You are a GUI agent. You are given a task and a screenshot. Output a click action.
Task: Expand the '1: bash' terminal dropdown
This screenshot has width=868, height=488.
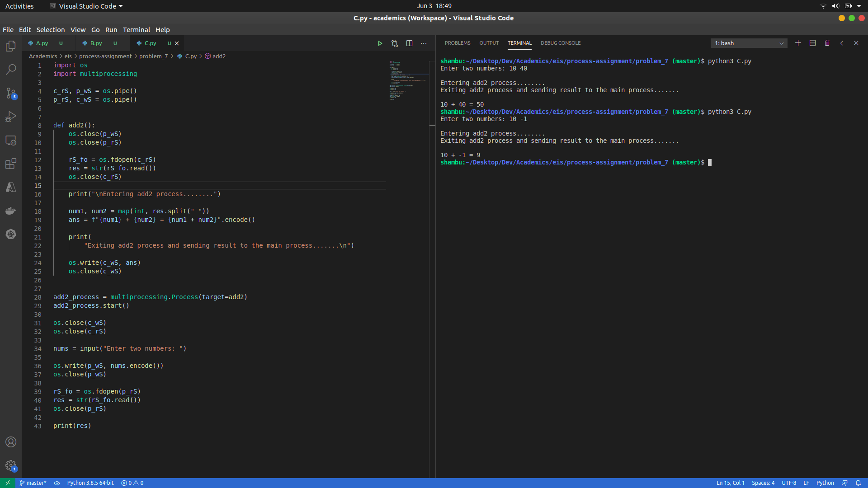(749, 43)
